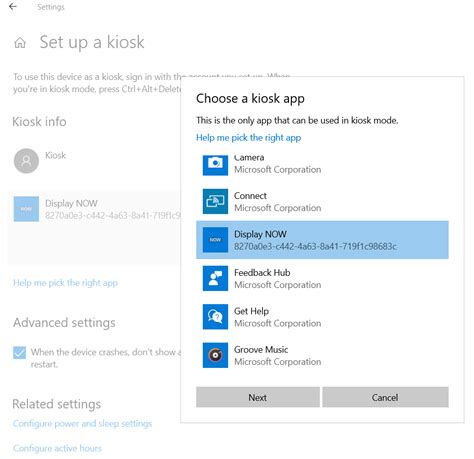
Task: Choose Groove Music from the list
Action: point(322,355)
